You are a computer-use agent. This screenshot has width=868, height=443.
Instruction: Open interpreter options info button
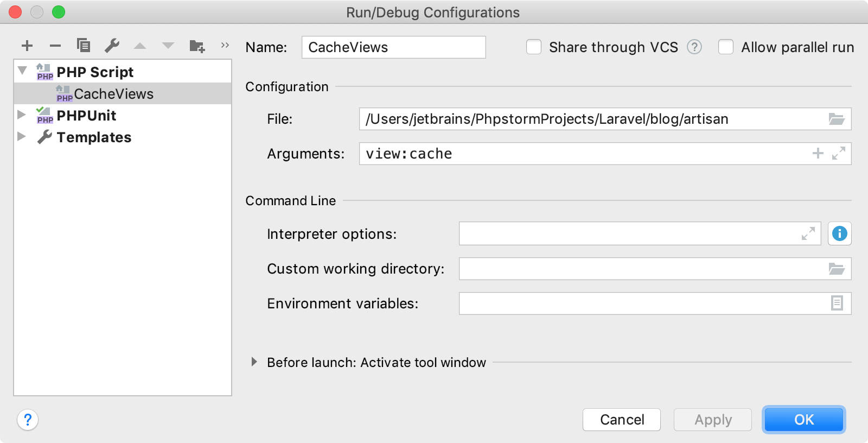click(x=840, y=233)
